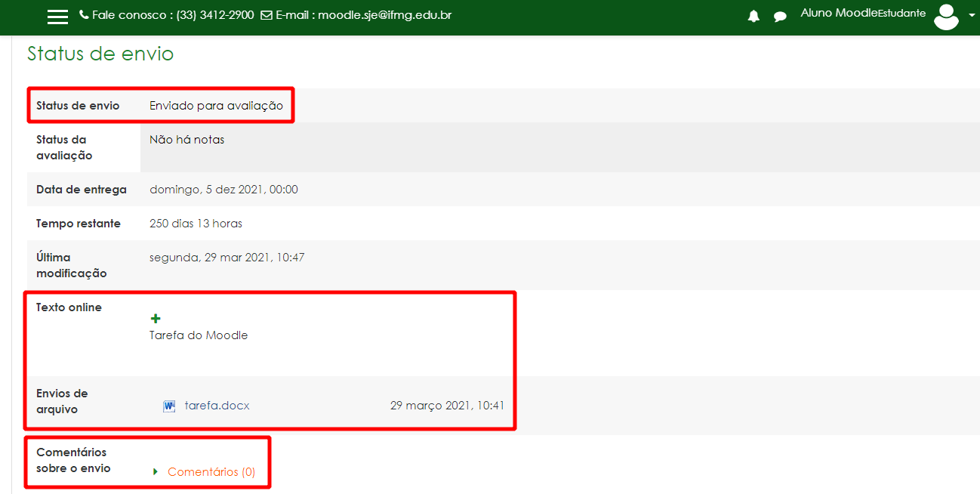980x494 pixels.
Task: Click the file timestamp 29 março 2021
Action: pos(447,406)
